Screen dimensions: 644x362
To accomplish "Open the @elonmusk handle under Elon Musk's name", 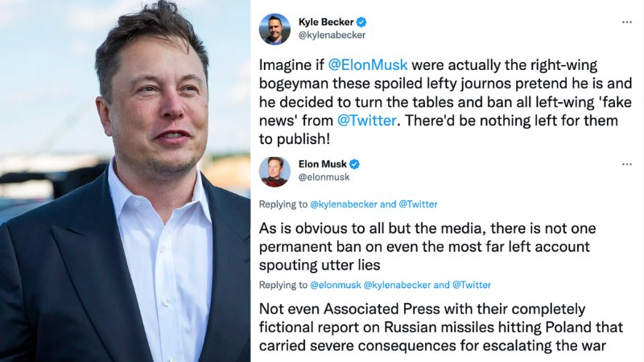I will [x=324, y=178].
